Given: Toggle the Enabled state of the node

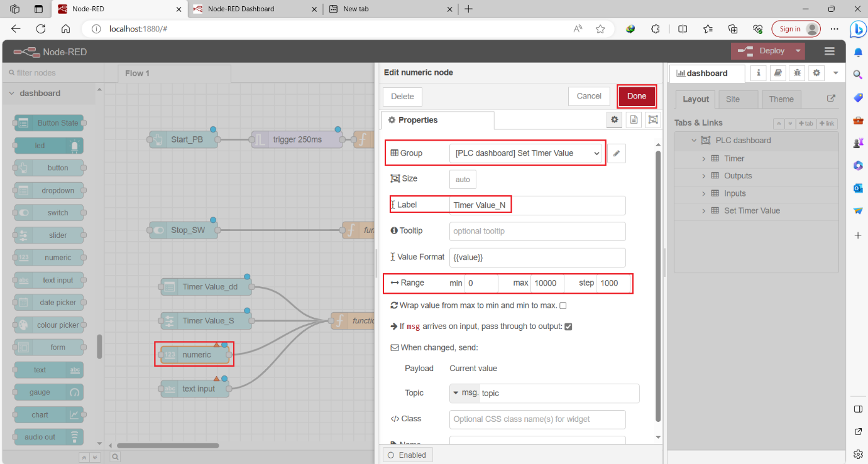Looking at the screenshot, I should (407, 454).
